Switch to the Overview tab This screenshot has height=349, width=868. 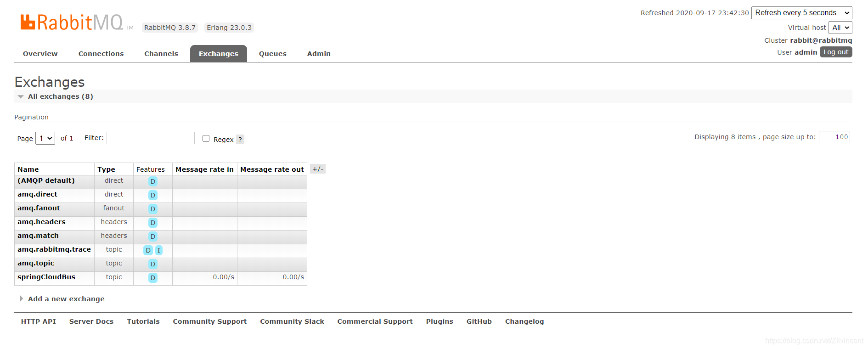(x=40, y=54)
